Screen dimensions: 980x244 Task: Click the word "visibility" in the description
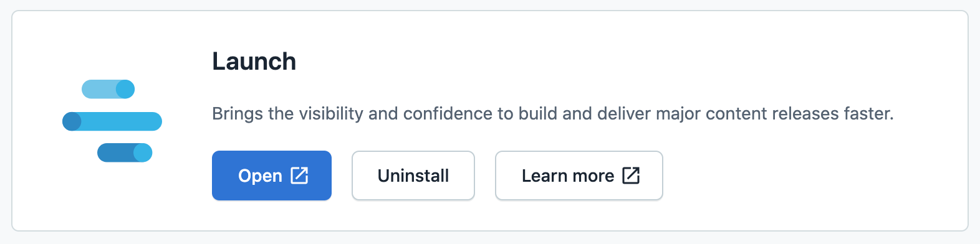330,113
